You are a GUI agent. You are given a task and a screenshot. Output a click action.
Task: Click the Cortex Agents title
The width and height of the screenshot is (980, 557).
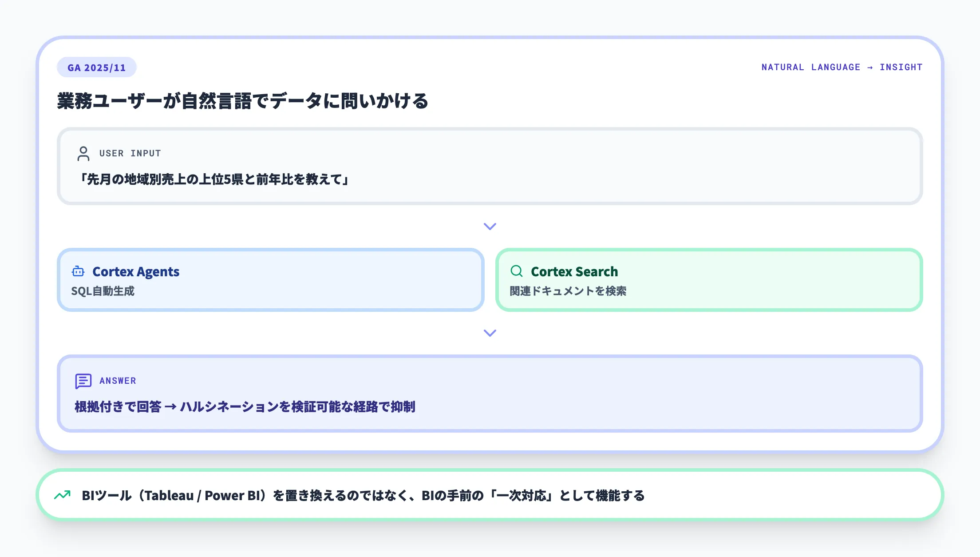[x=135, y=271]
